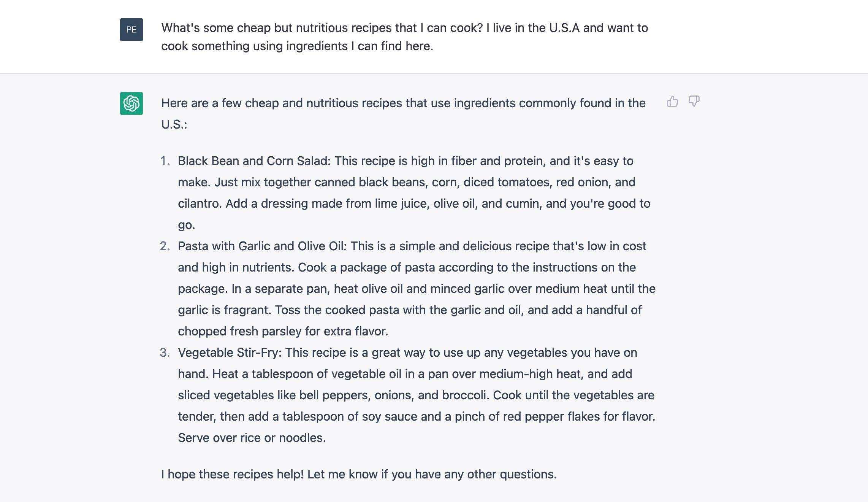
Task: Click list number 2 marker
Action: click(x=165, y=246)
